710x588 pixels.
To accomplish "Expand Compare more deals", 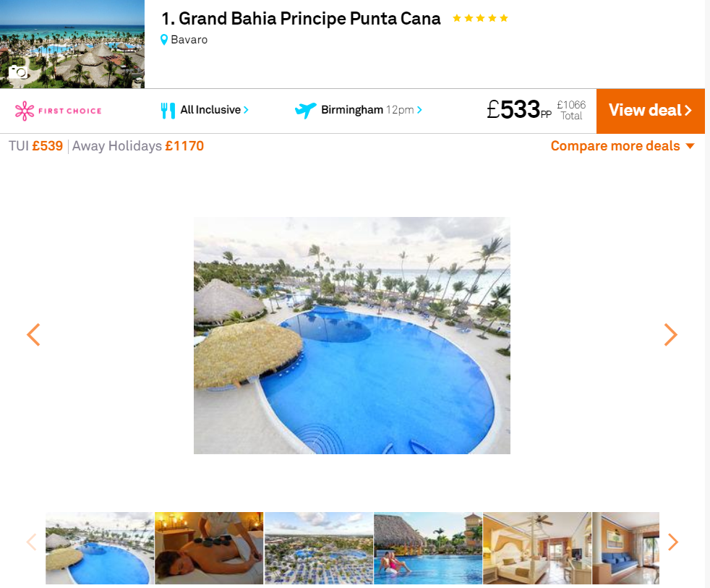I will click(623, 146).
